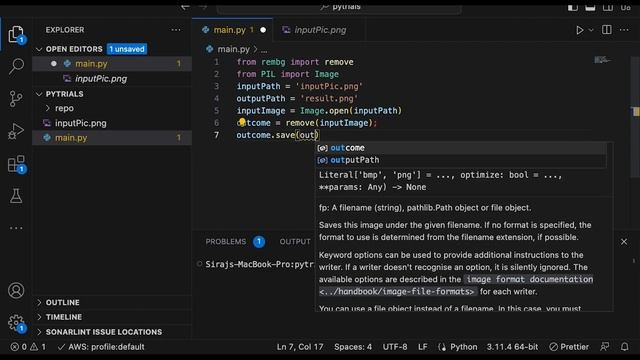Click Ln 7, Col 17 cursor position

tap(300, 347)
